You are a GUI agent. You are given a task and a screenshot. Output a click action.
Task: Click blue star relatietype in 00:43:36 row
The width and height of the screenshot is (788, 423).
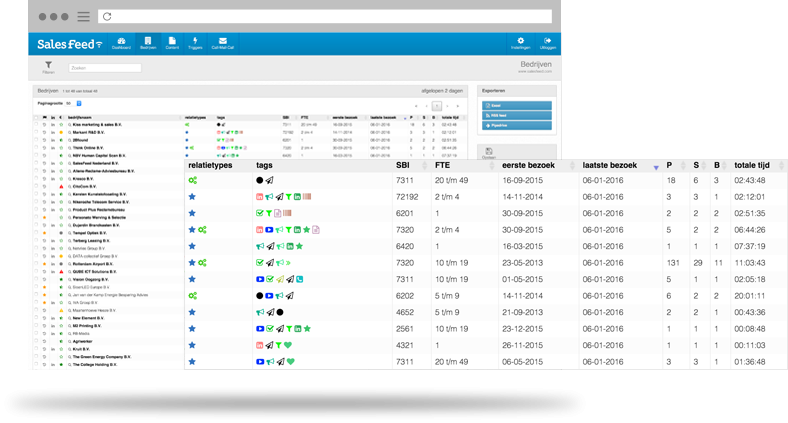pyautogui.click(x=192, y=312)
